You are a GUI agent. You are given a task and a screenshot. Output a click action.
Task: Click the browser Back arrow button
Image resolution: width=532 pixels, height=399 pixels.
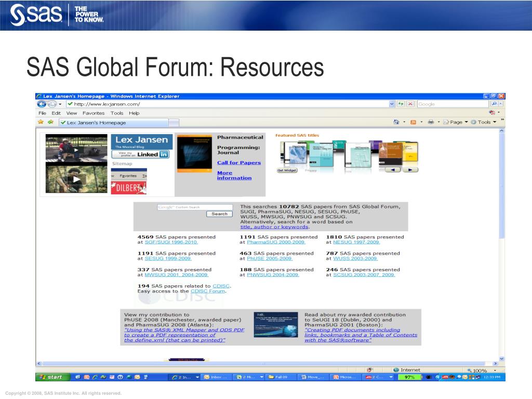[42, 104]
